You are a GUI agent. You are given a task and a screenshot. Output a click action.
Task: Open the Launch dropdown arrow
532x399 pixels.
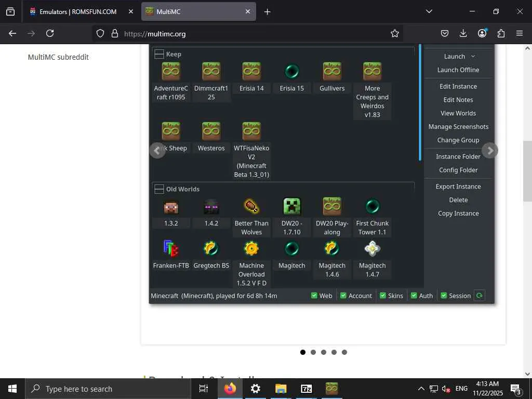click(x=473, y=56)
